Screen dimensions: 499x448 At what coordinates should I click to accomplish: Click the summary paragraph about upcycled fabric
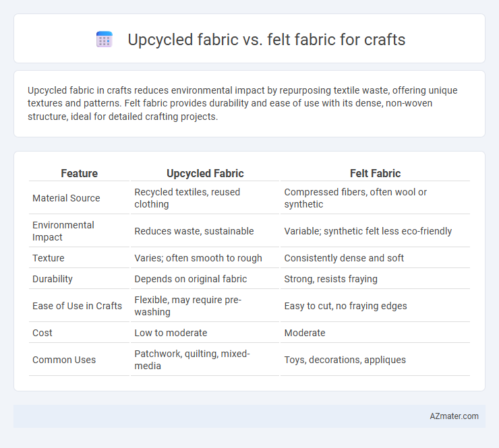pyautogui.click(x=243, y=103)
